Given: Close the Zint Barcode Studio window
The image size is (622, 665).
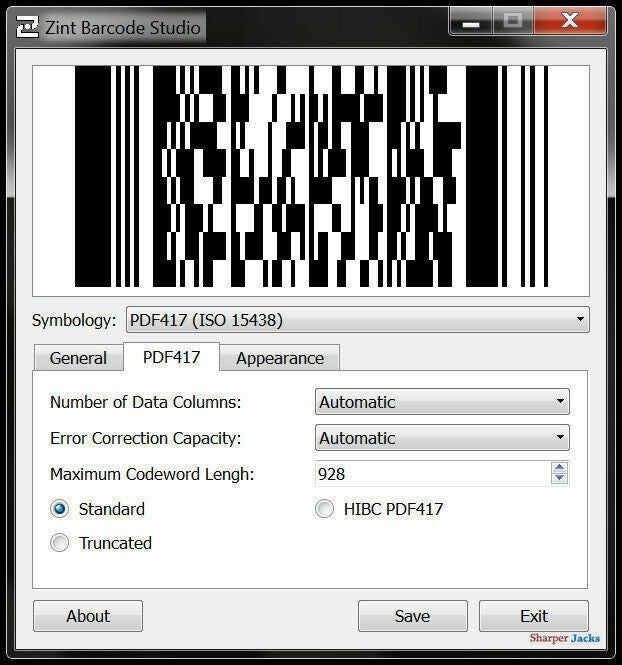Looking at the screenshot, I should pos(569,21).
